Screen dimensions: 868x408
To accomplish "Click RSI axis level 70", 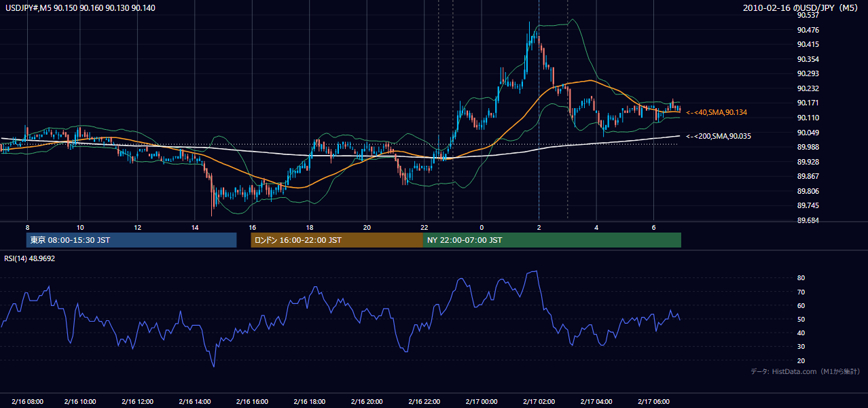I will [x=801, y=292].
